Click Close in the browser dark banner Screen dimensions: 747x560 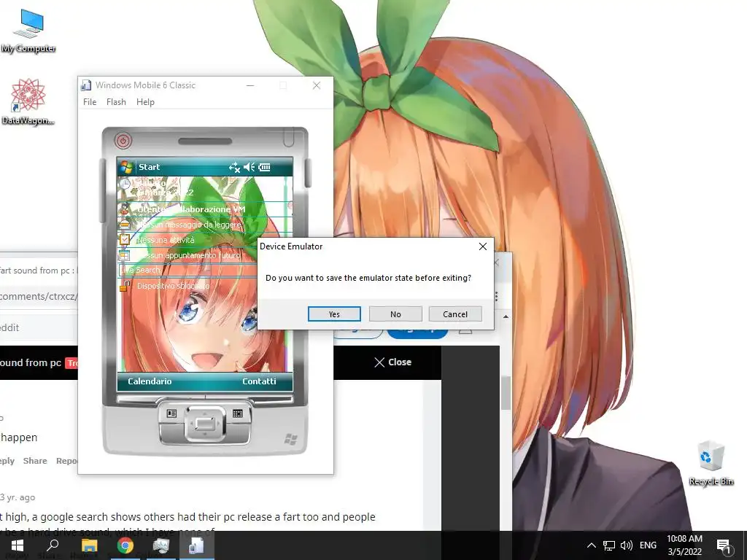393,362
